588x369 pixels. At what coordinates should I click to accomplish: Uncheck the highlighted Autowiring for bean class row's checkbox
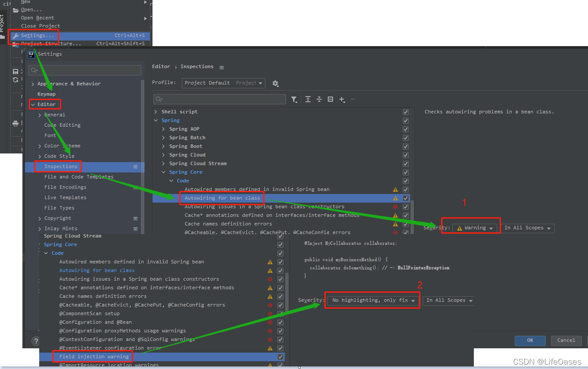coord(405,198)
